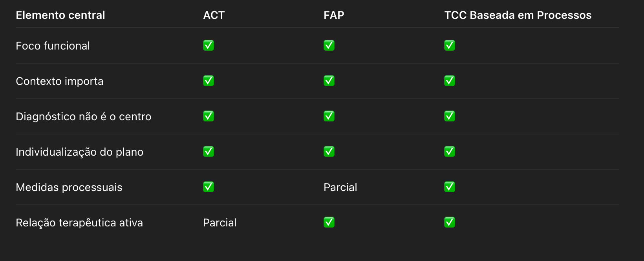Click the FAP checkmark for Relação terapêutica ativa

(x=329, y=222)
